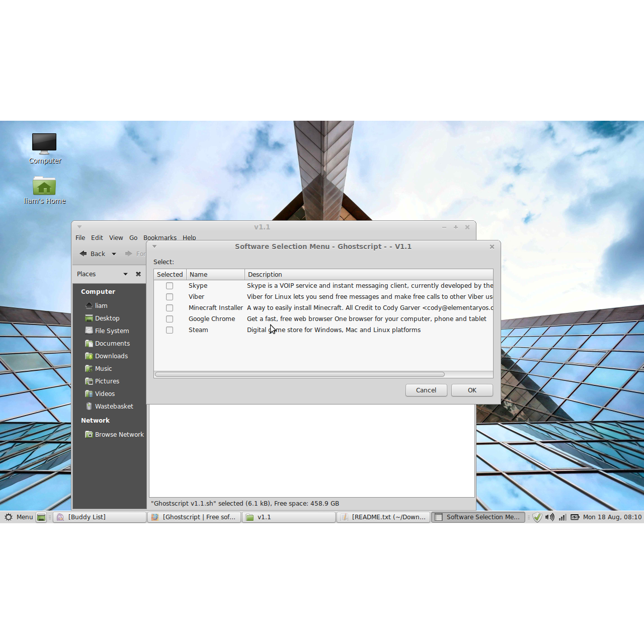
Task: Collapse the Places panel via its chevron
Action: coord(125,274)
